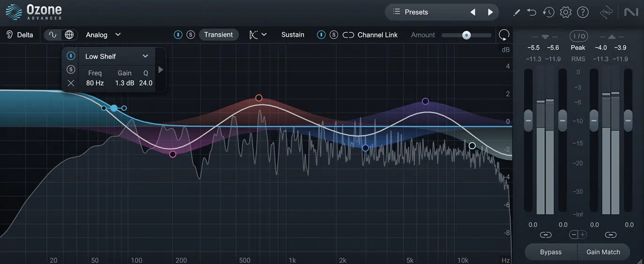Solo the Sustain band

tap(334, 35)
